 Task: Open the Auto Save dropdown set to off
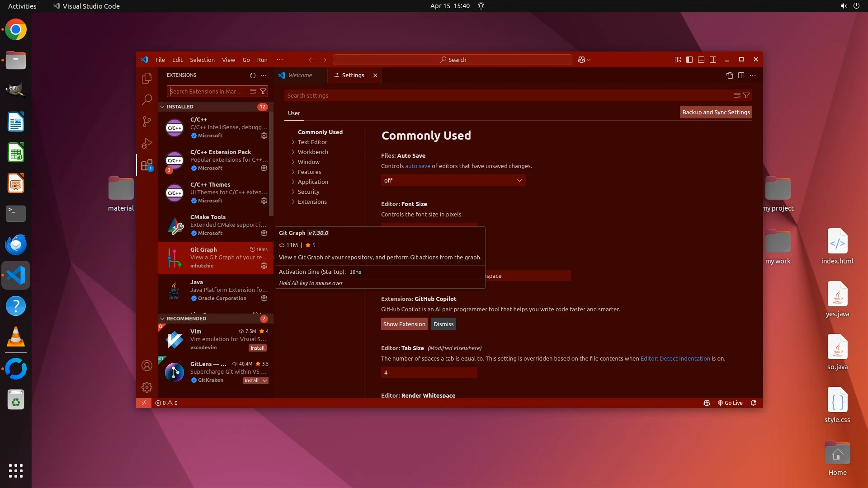pyautogui.click(x=453, y=180)
